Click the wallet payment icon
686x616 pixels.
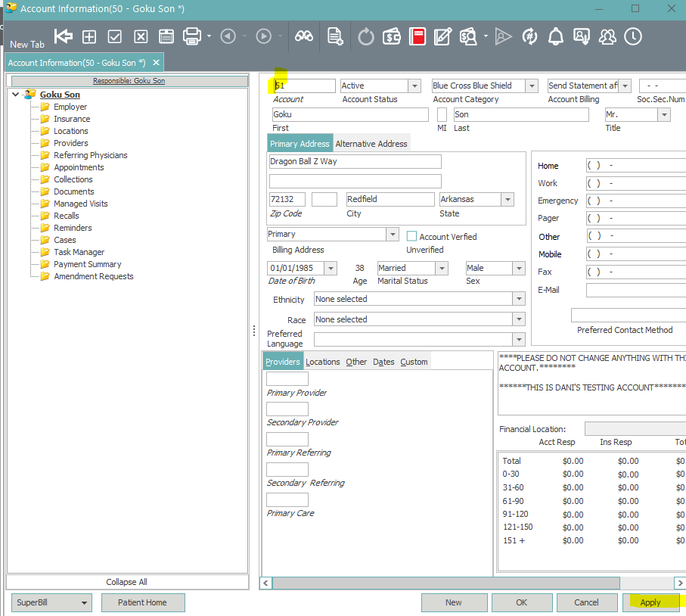[x=392, y=36]
